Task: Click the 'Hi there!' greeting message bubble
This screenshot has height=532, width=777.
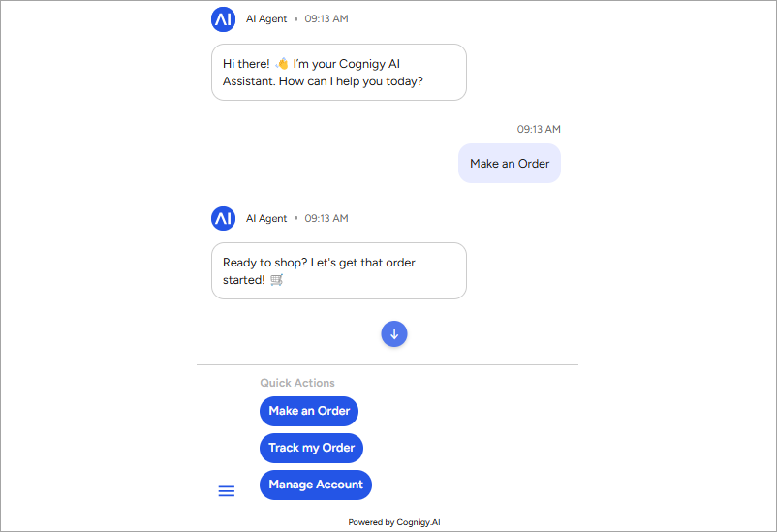Action: 339,73
